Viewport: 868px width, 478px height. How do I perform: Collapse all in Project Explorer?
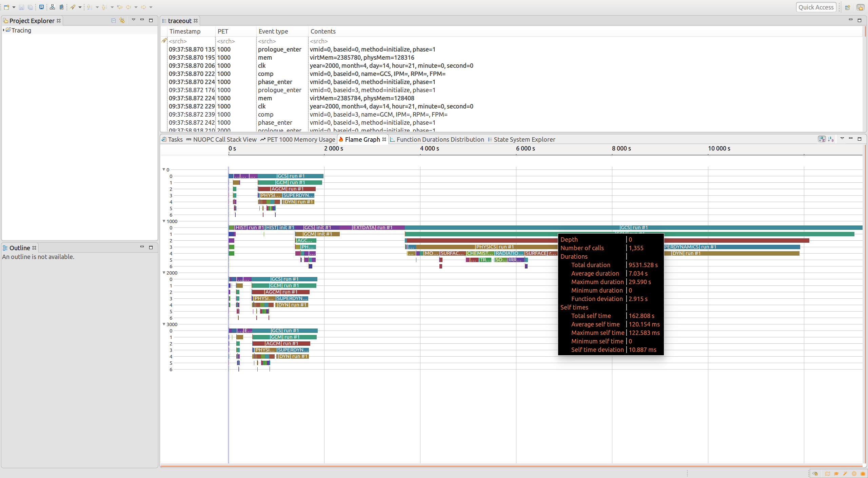[x=114, y=21]
